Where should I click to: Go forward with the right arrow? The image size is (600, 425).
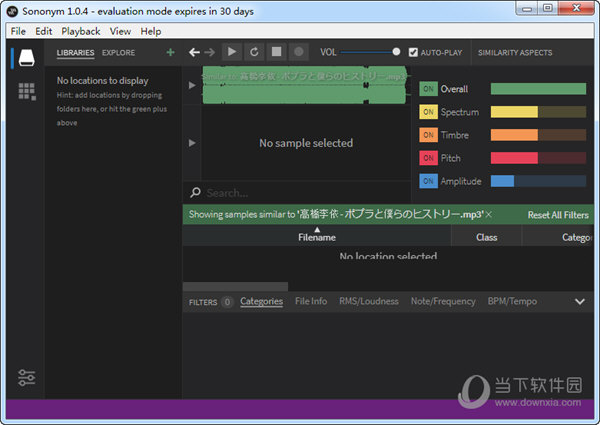(210, 52)
